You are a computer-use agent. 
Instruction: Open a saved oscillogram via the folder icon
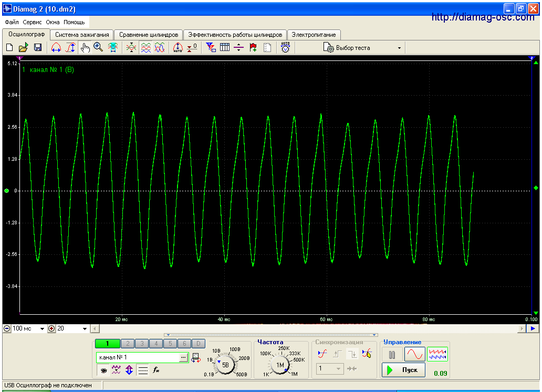24,48
